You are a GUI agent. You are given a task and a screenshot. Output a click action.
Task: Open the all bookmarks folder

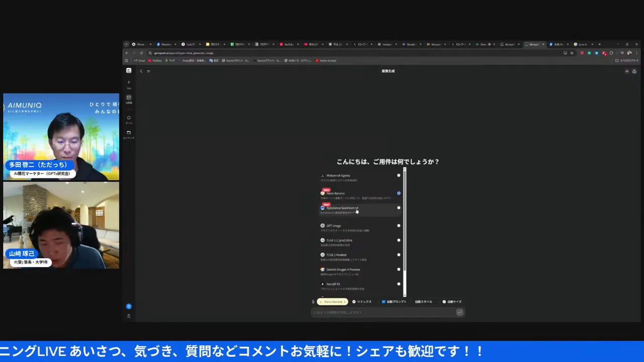(627, 60)
